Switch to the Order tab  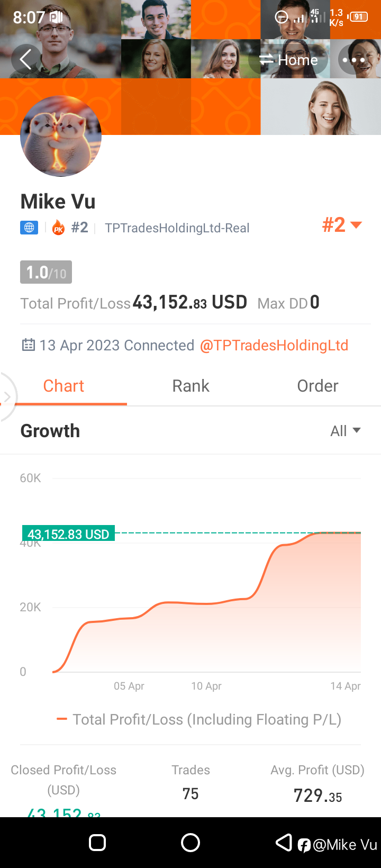[317, 386]
